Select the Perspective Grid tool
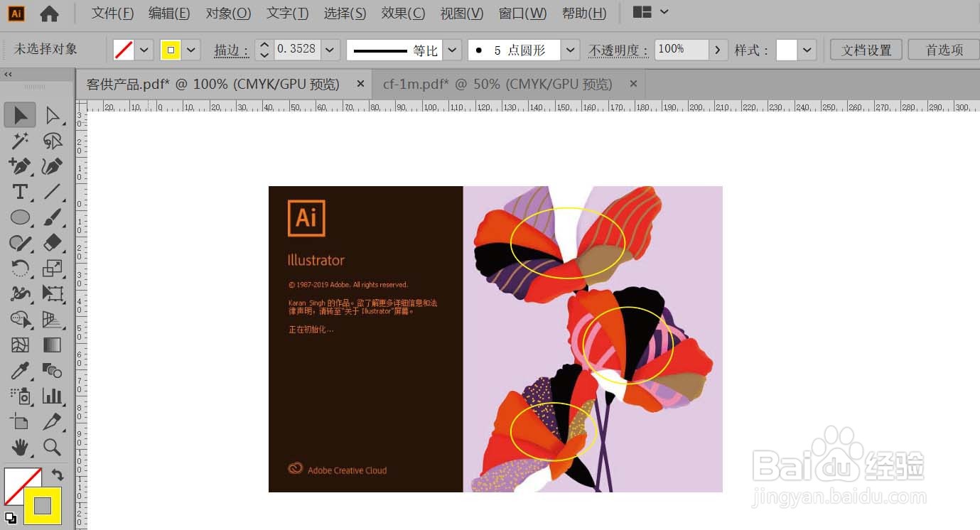Viewport: 980px width, 530px height. [x=53, y=320]
